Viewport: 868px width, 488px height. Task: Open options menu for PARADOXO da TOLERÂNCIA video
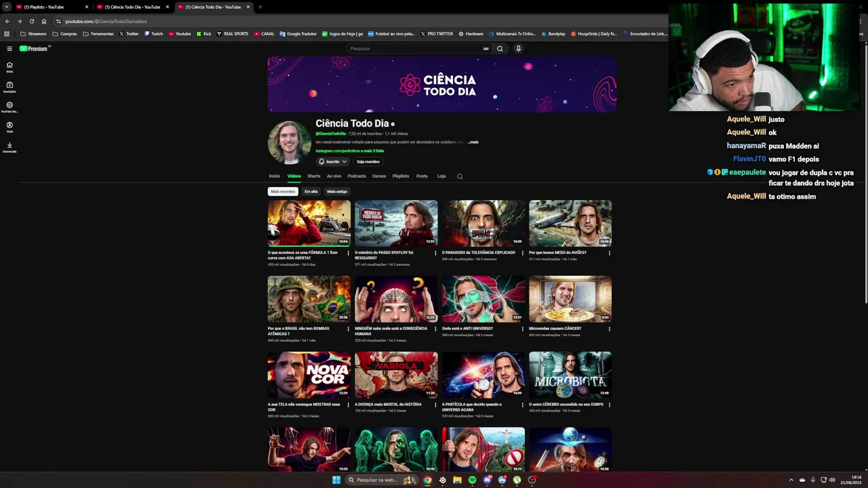[x=523, y=253]
